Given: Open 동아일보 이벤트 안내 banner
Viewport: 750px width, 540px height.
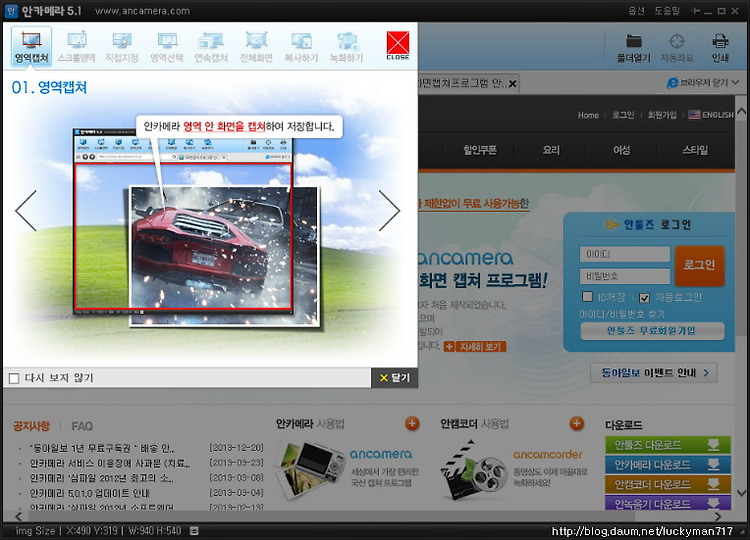Looking at the screenshot, I should 654,373.
